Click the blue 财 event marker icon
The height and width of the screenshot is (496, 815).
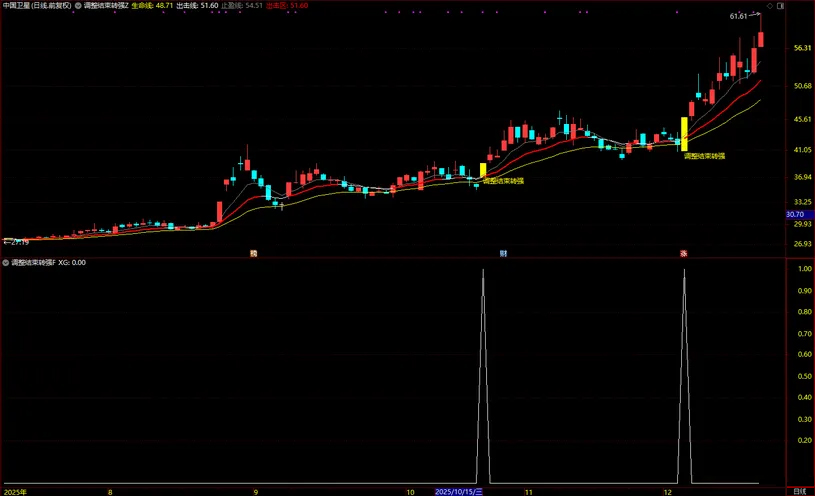click(x=503, y=254)
